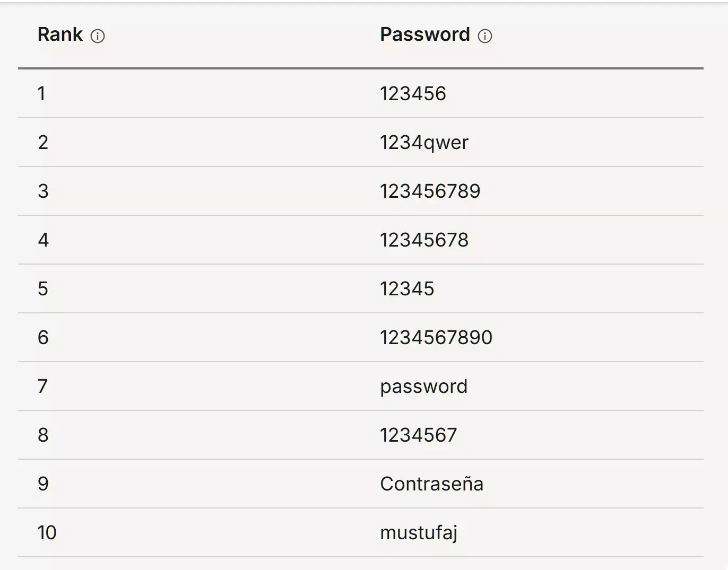The width and height of the screenshot is (728, 570).
Task: Select rank number 5 cell
Action: 43,289
